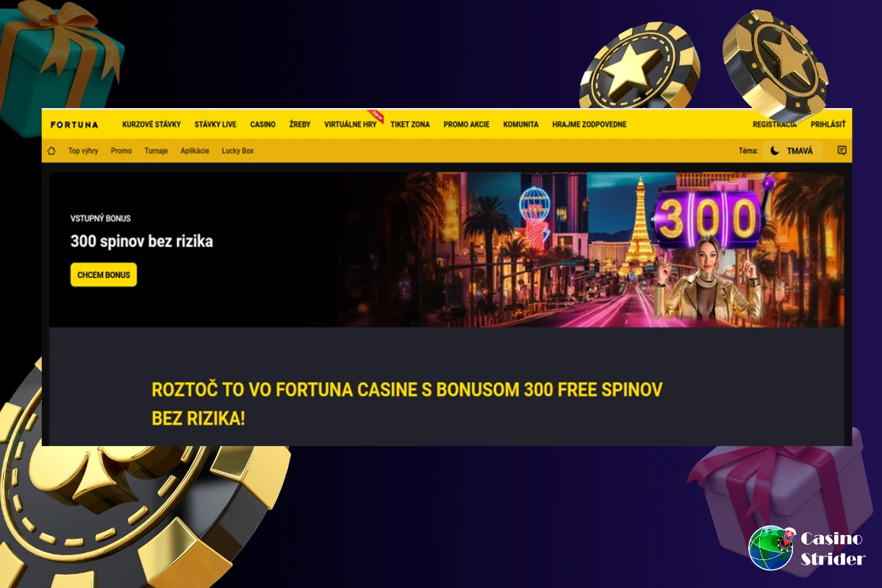Open Promo akcie page
The height and width of the screenshot is (588, 882).
[466, 124]
